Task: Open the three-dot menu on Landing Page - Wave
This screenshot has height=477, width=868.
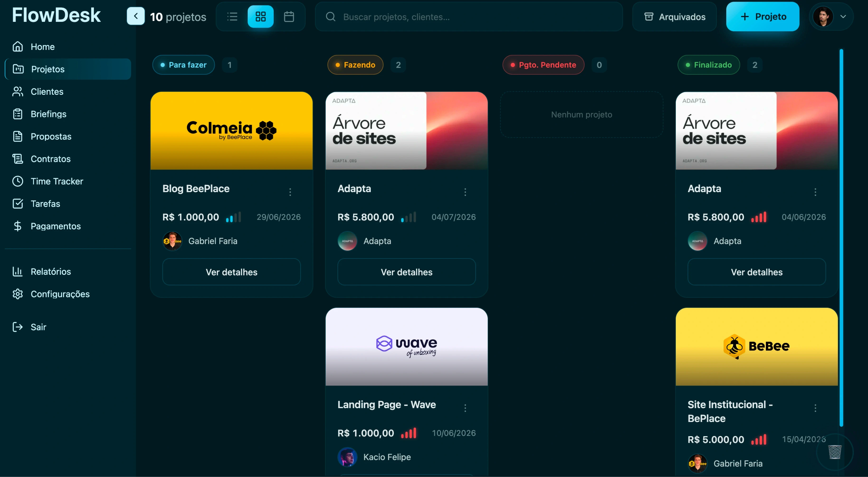Action: pyautogui.click(x=465, y=408)
